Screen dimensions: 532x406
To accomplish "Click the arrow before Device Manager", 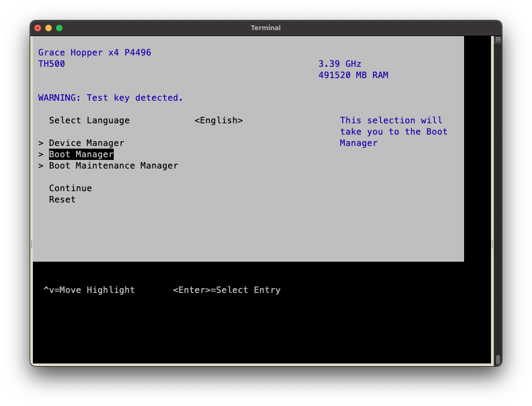I will click(x=41, y=143).
